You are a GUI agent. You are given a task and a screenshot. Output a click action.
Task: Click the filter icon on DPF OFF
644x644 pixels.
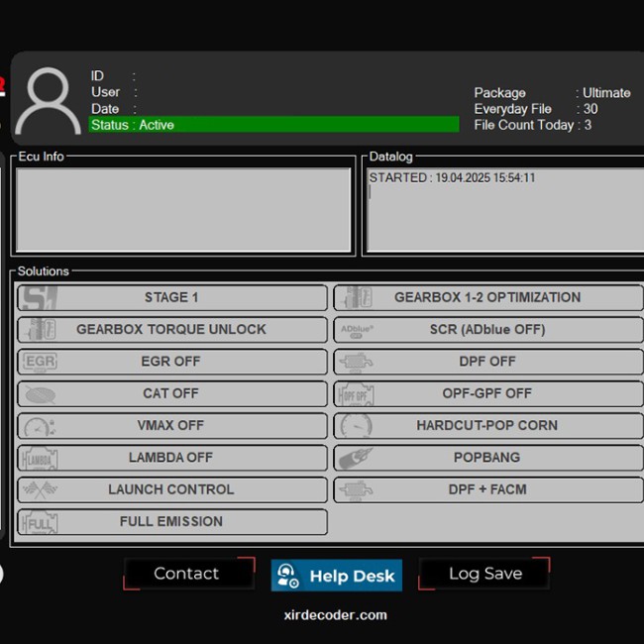click(x=356, y=363)
